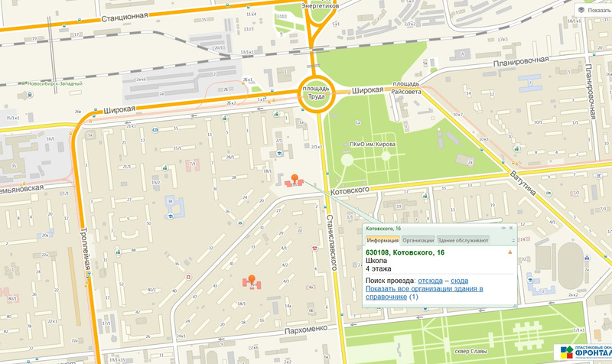
Task: Close the Котовского, 16 info popup
Action: 511,228
